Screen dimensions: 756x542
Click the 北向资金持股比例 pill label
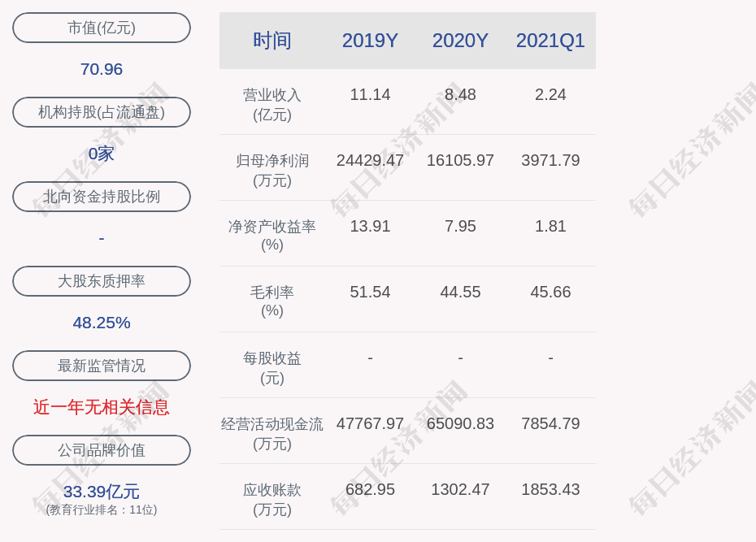coord(102,197)
